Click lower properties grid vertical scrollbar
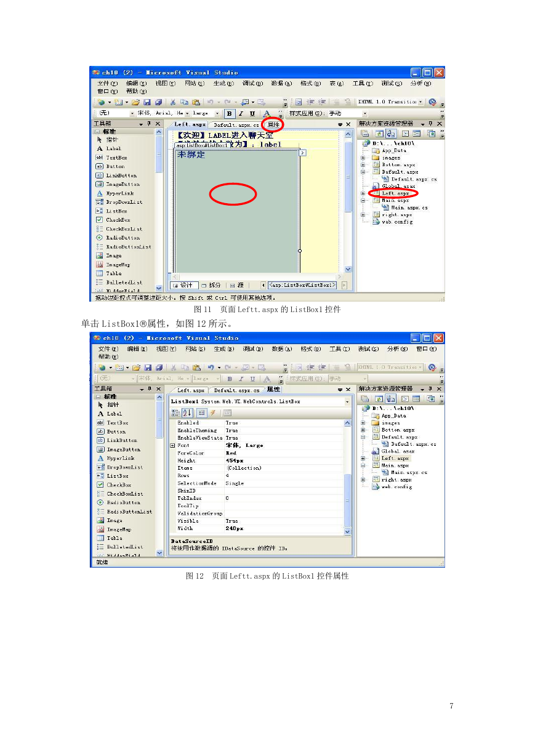The height and width of the screenshot is (756, 535). (347, 477)
